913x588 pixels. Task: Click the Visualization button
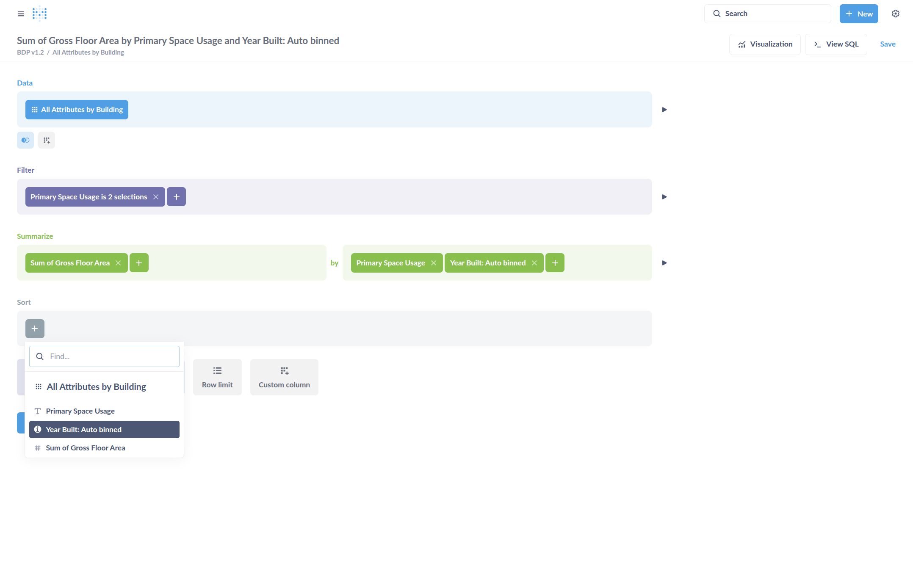click(x=764, y=44)
